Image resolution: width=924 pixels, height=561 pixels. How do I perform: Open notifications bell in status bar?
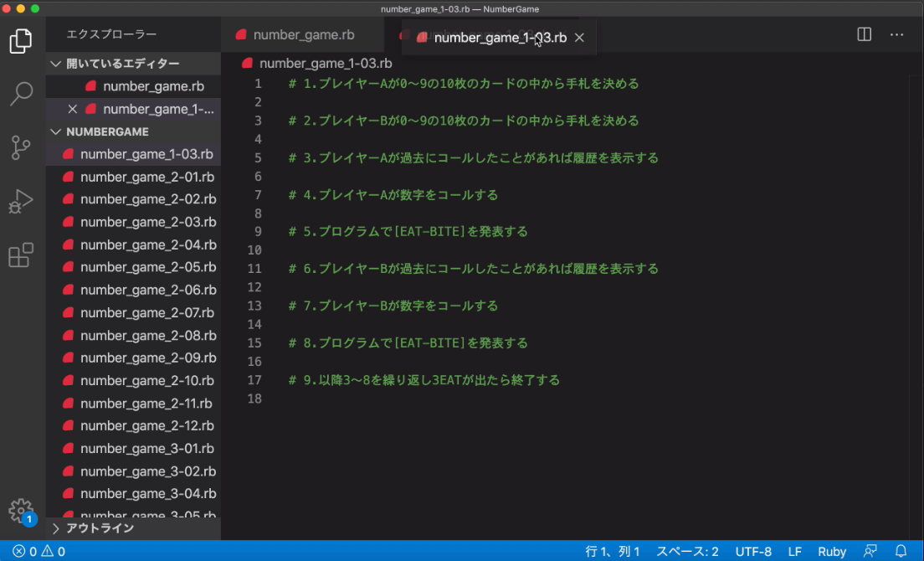point(901,552)
